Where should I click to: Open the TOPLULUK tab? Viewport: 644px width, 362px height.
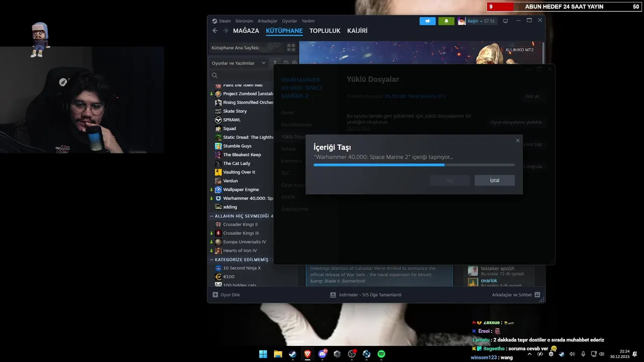325,31
